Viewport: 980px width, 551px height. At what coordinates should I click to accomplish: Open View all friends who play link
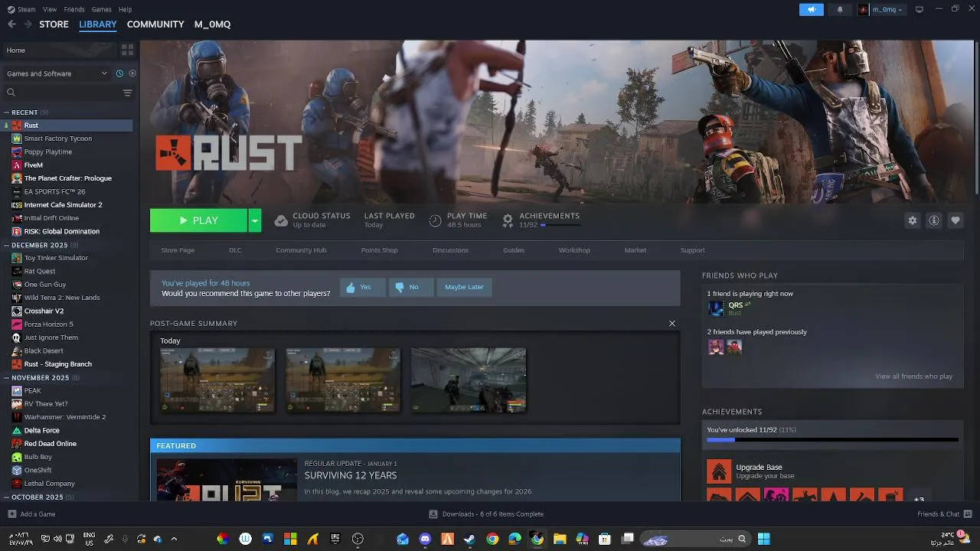(x=913, y=377)
